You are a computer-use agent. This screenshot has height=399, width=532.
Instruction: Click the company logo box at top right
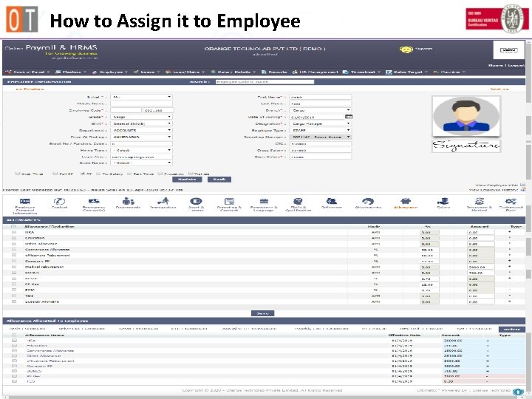[509, 50]
